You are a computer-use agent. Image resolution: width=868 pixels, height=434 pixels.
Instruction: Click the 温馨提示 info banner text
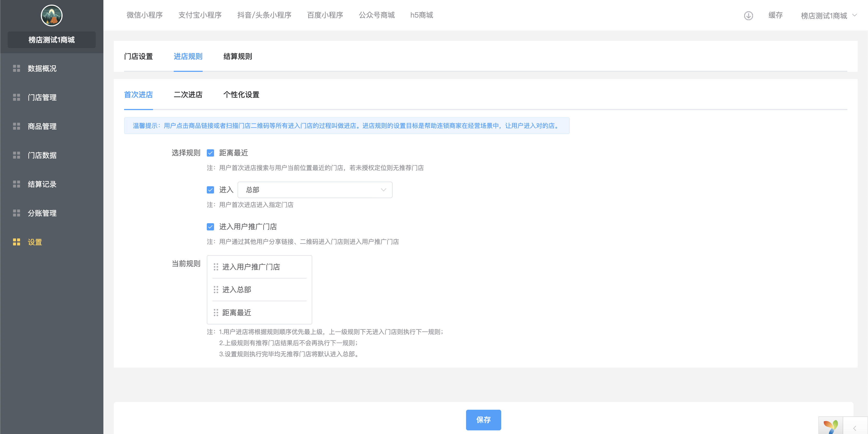pyautogui.click(x=347, y=126)
